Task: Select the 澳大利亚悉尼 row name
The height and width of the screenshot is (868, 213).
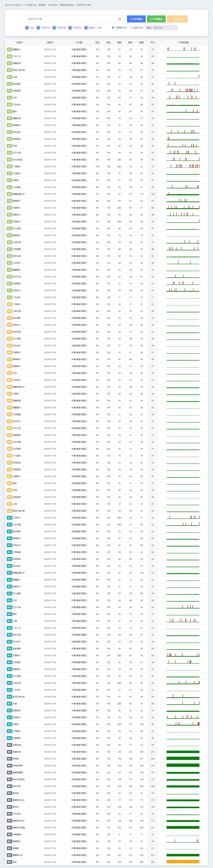Action: 19,779
